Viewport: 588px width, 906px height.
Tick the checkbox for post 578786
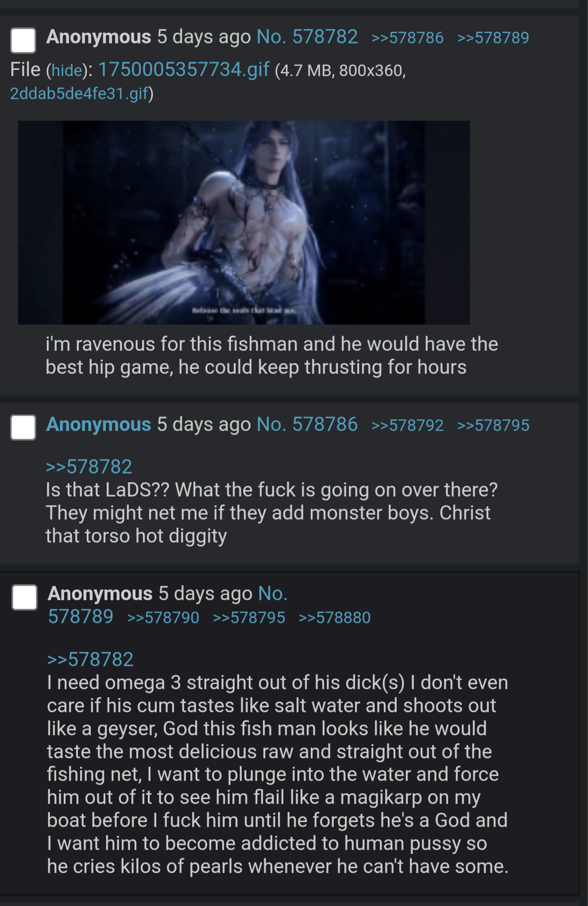pos(23,428)
